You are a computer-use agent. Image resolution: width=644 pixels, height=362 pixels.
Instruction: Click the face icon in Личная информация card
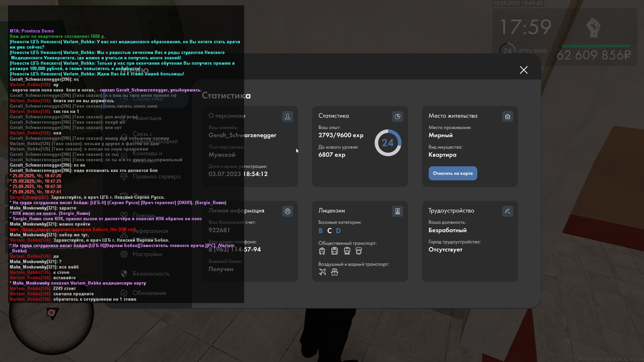click(287, 211)
